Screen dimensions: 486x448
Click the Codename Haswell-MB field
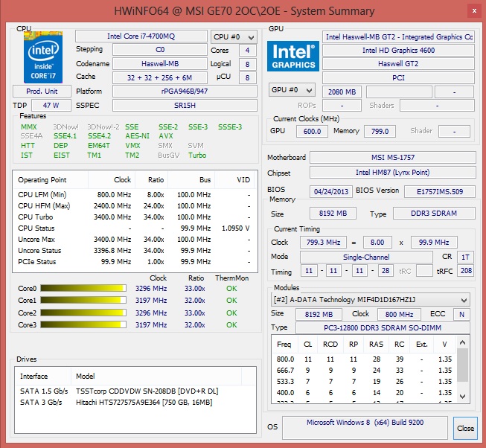click(159, 63)
